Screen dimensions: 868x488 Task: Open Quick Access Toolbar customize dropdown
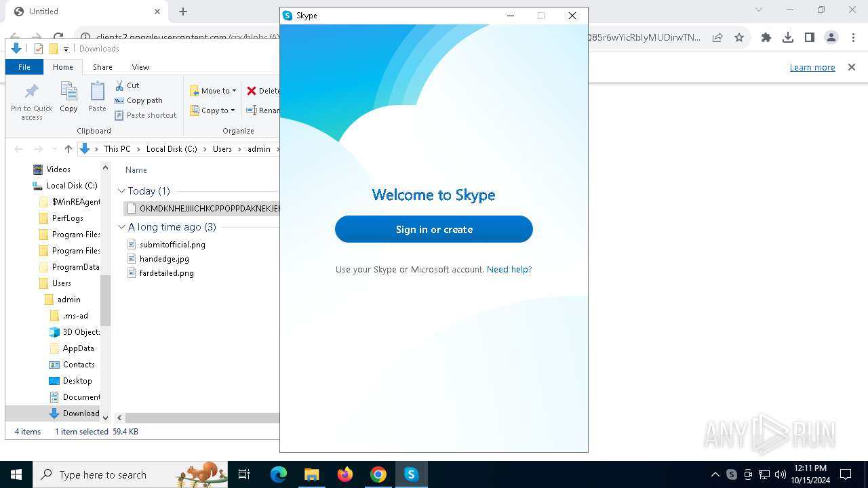(66, 49)
